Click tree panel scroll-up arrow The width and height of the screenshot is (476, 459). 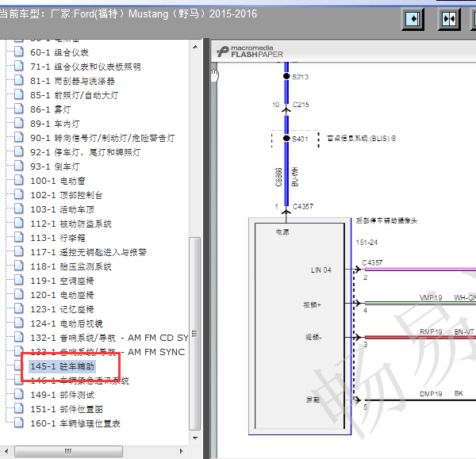(x=195, y=47)
